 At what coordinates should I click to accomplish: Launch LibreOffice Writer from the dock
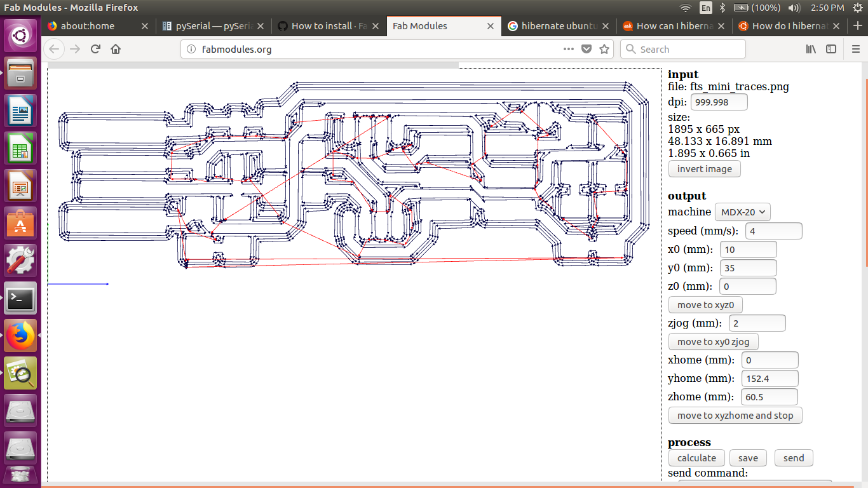pyautogui.click(x=21, y=111)
